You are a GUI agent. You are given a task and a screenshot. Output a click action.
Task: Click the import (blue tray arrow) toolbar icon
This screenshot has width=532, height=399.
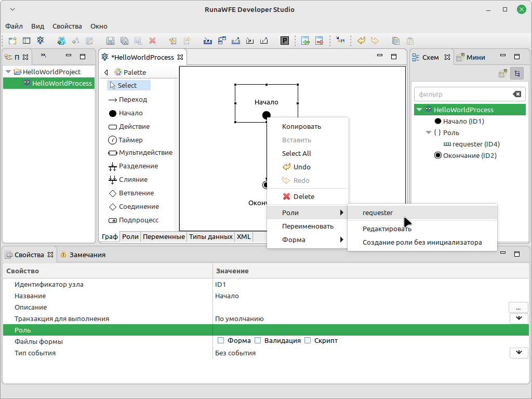point(208,41)
